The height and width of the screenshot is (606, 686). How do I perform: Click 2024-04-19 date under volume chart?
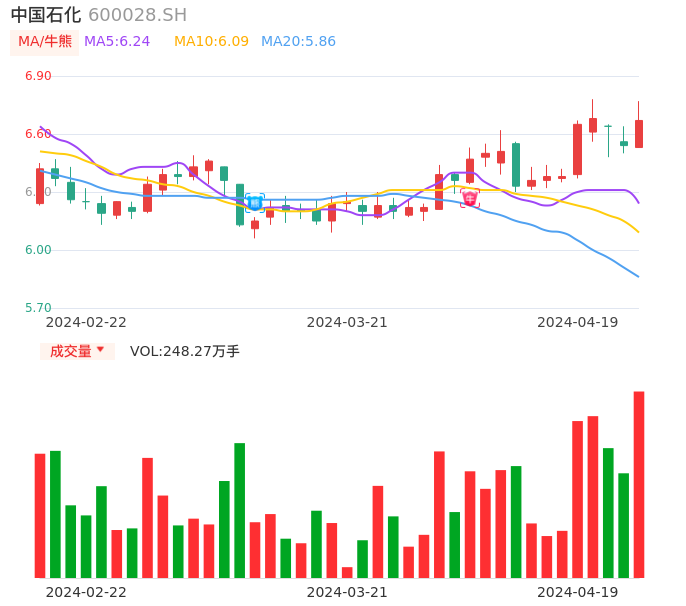pyautogui.click(x=578, y=592)
